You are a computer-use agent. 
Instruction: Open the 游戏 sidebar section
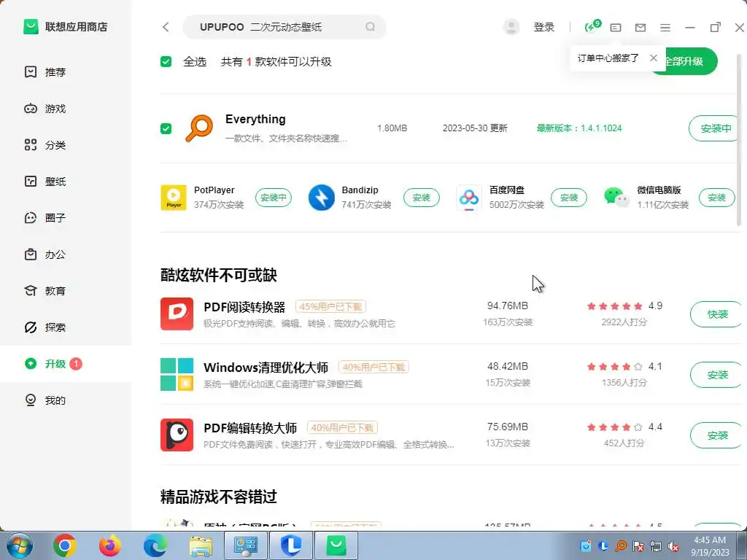click(x=66, y=109)
